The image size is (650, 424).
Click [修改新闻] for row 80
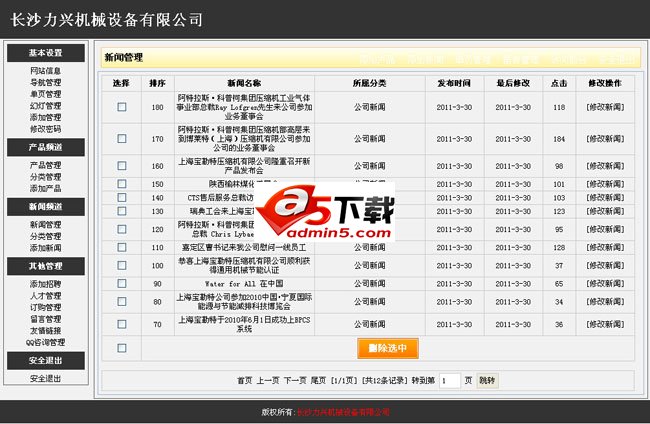coord(605,302)
